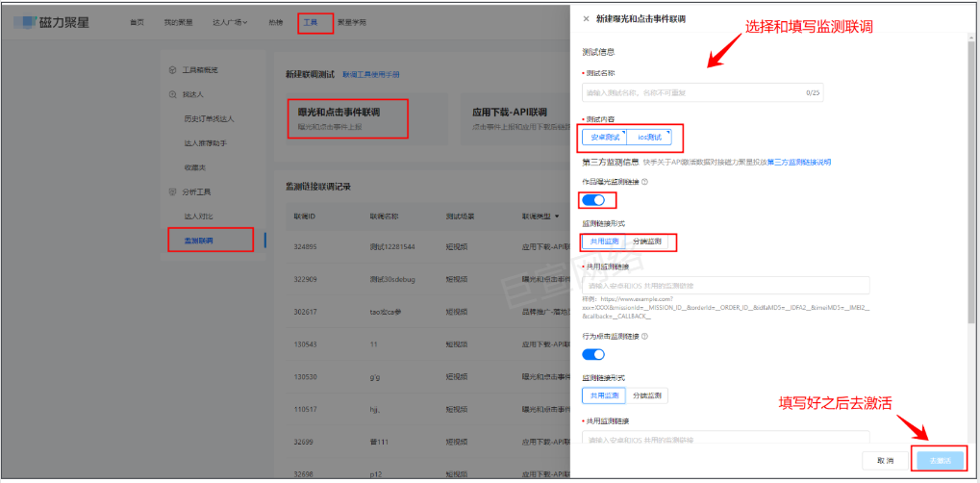Click record ID 32699
The width and height of the screenshot is (980, 483).
pos(304,442)
